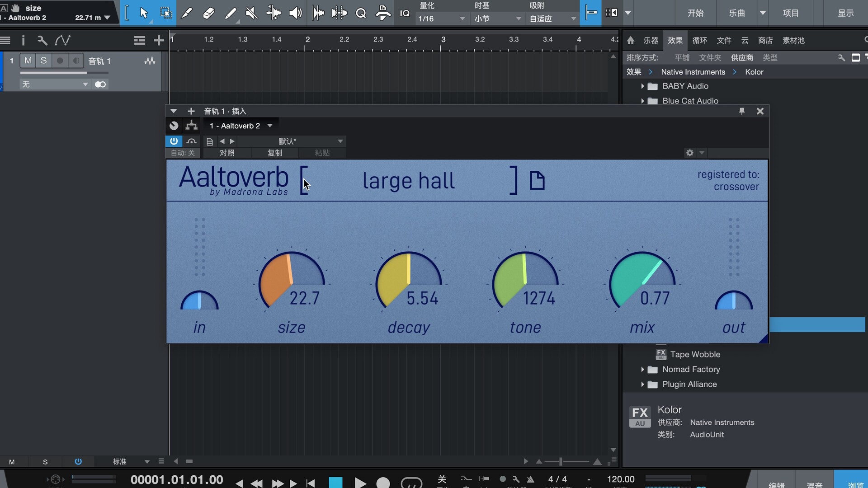Show automation with the curve icon
The width and height of the screenshot is (868, 488).
pyautogui.click(x=62, y=41)
